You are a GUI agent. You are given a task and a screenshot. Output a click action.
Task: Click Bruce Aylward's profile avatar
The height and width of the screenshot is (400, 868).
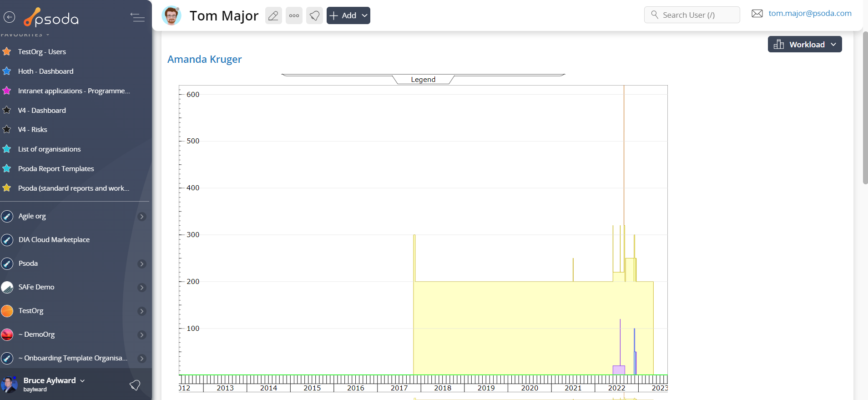tap(9, 385)
